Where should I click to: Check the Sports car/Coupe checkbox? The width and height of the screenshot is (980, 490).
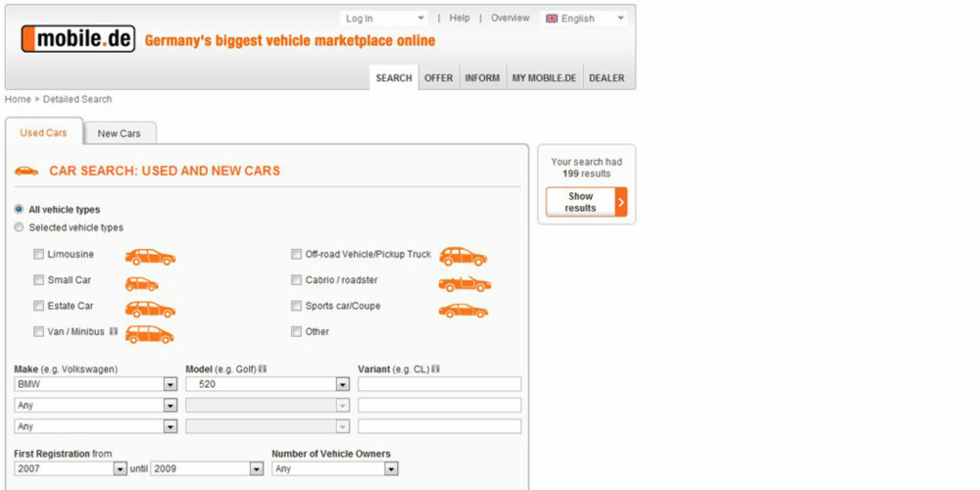(x=296, y=306)
